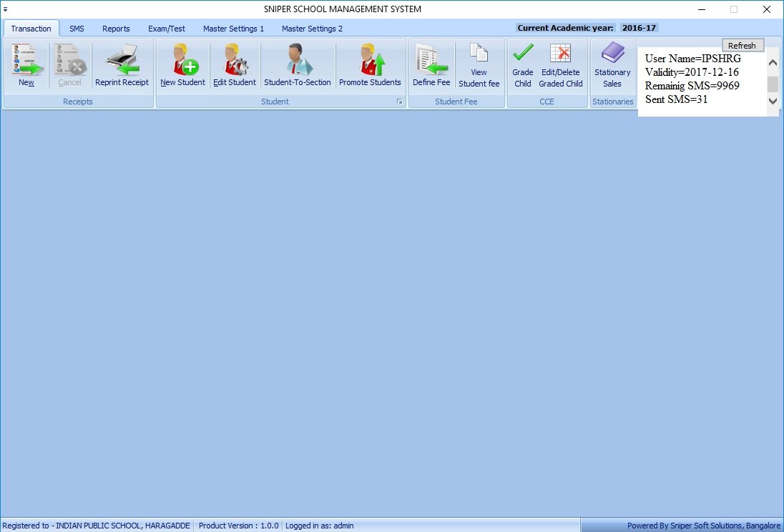Viewport: 784px width, 532px height.
Task: Click the New receipt icon
Action: pos(26,60)
